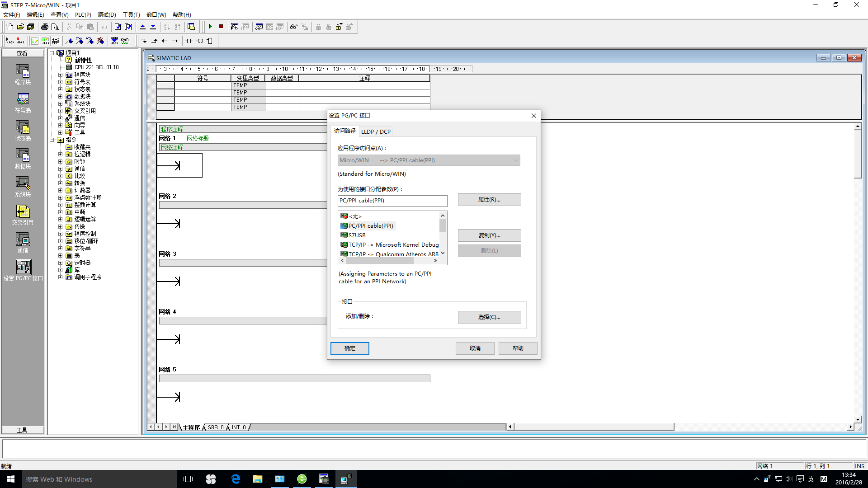The height and width of the screenshot is (488, 868).
Task: Select S7USB in the interface list
Action: tap(357, 235)
